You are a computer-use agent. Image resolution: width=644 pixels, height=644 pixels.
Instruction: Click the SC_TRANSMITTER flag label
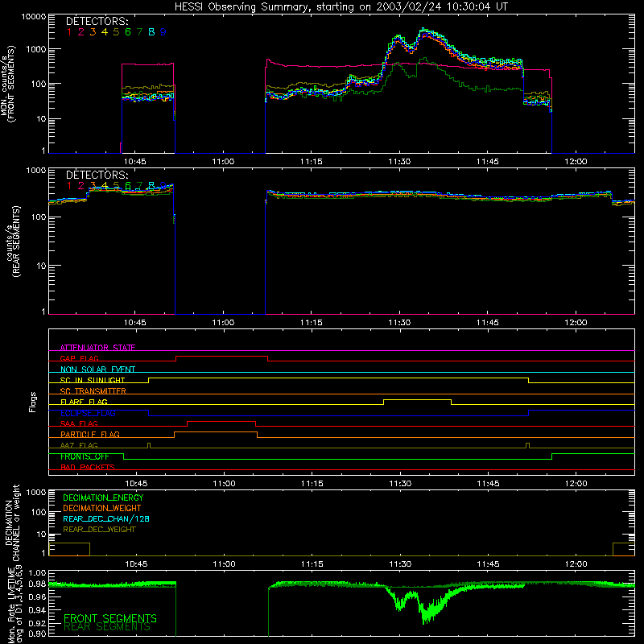click(x=93, y=391)
